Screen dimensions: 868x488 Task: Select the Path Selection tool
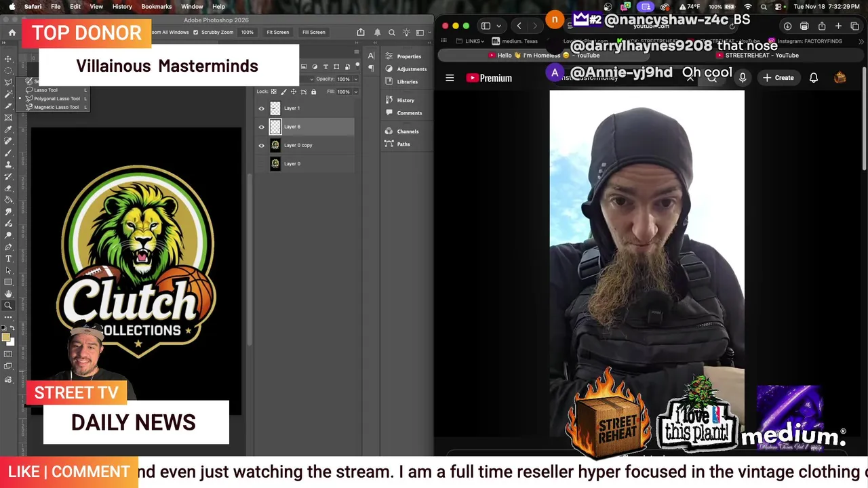pyautogui.click(x=8, y=270)
